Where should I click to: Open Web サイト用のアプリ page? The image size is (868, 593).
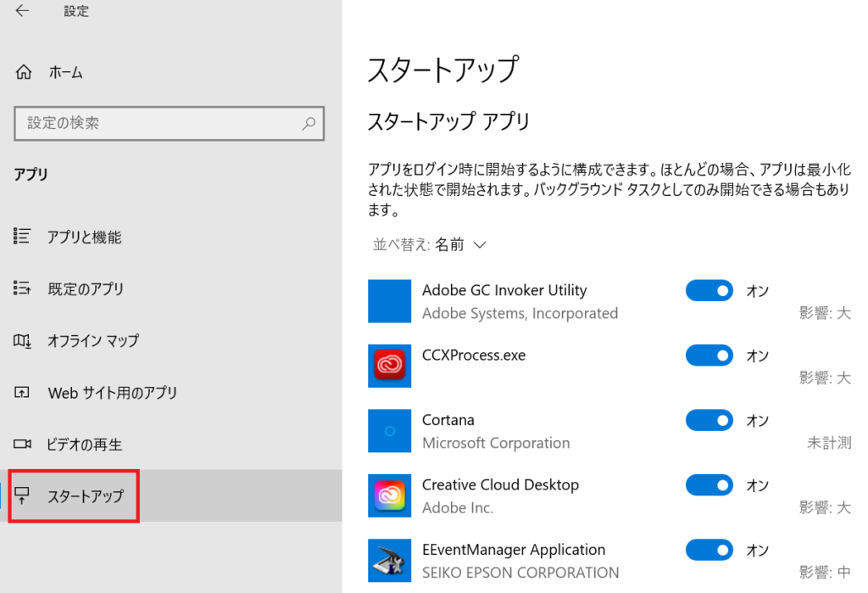(x=171, y=393)
